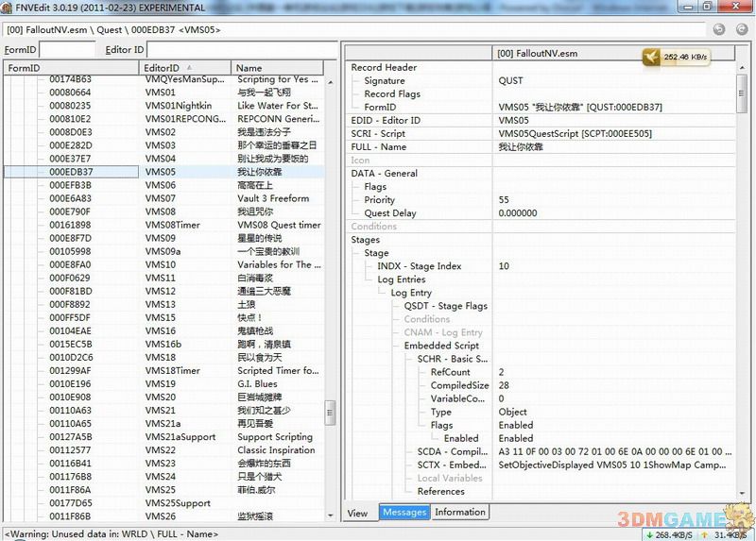Screen dimensions: 756x541
Task: Click the status bar warning message
Action: coord(112,533)
